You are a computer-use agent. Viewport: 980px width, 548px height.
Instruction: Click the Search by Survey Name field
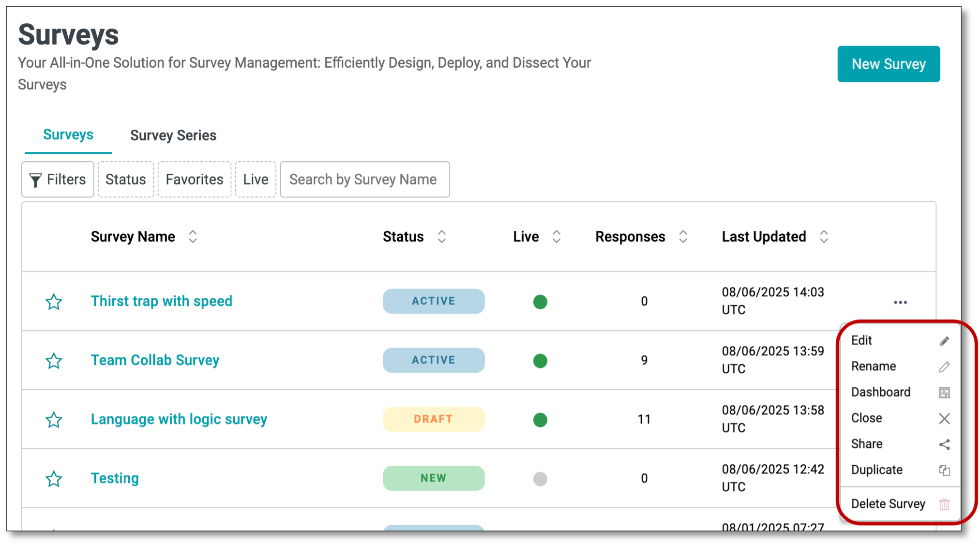(x=365, y=179)
